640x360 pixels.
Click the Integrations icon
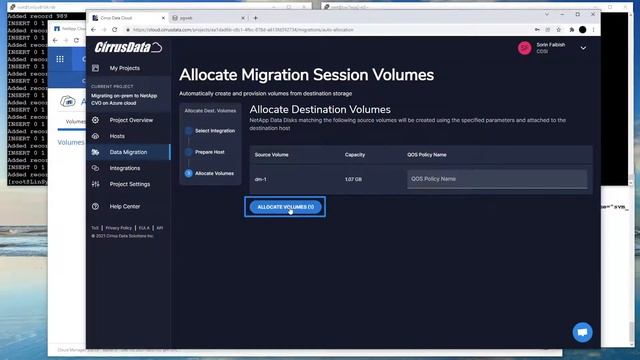[96, 168]
